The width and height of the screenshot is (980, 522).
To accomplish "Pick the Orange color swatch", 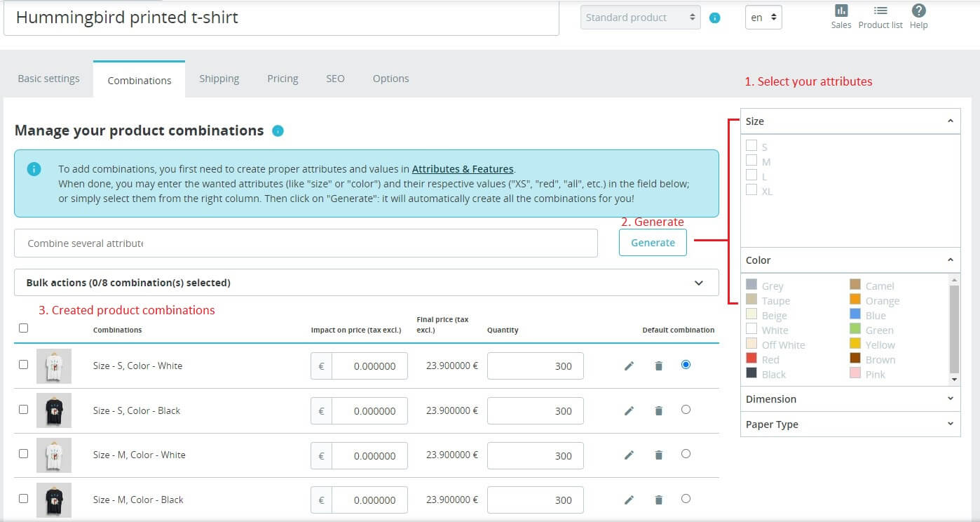I will click(x=855, y=300).
